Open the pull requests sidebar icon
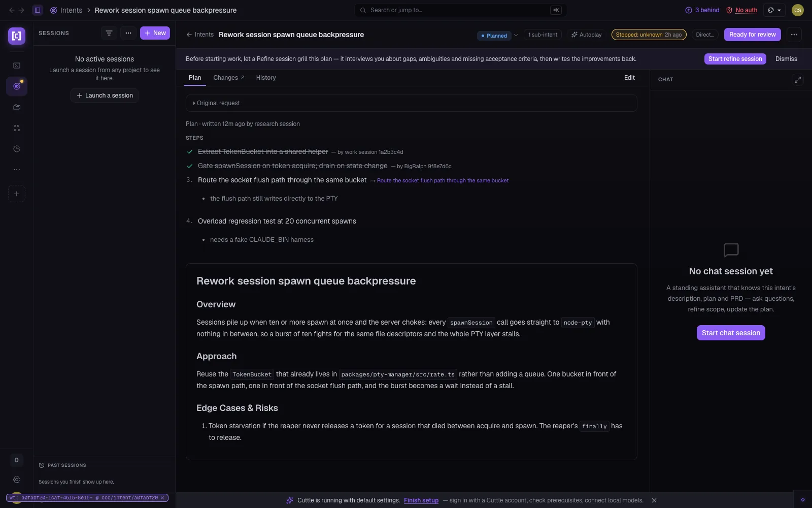The height and width of the screenshot is (508, 812). [x=17, y=128]
